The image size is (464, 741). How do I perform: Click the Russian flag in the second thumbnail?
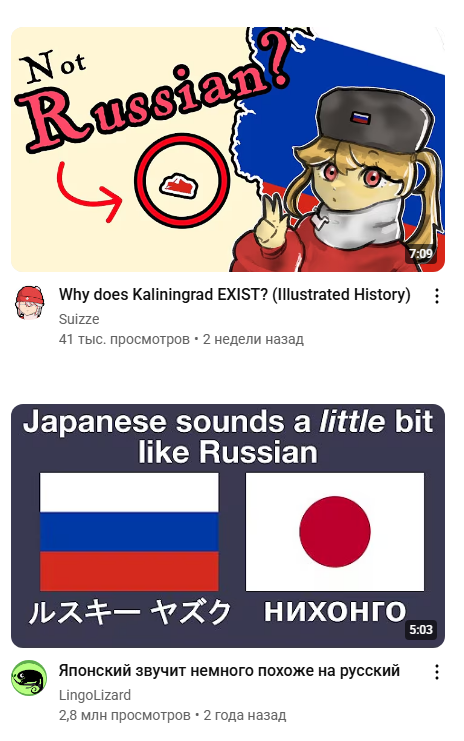pyautogui.click(x=129, y=532)
